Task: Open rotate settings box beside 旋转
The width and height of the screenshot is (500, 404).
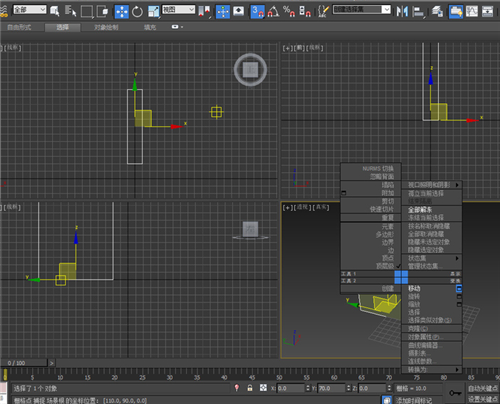Action: (459, 296)
